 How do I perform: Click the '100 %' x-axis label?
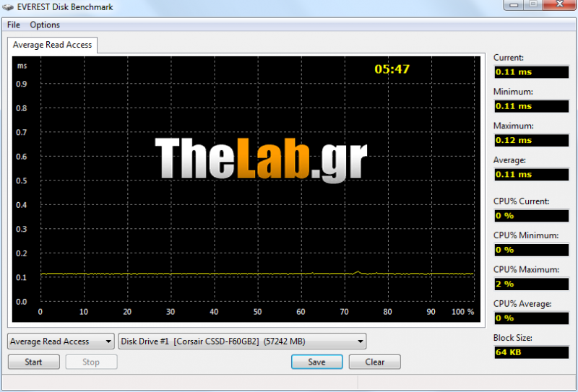tap(462, 312)
